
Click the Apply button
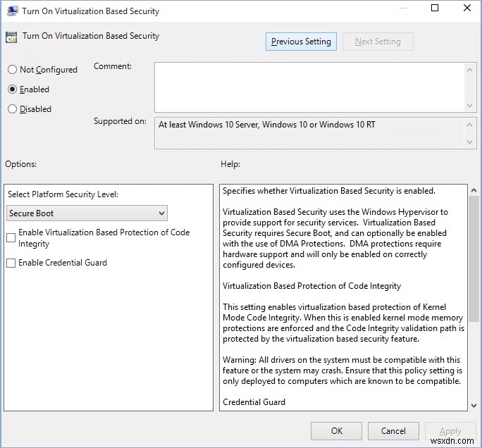click(450, 431)
